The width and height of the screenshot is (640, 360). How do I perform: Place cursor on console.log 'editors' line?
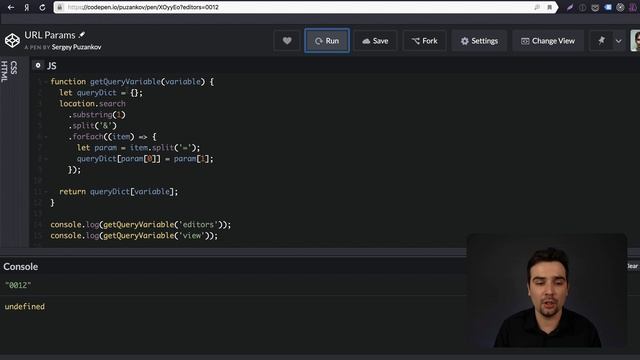click(140, 224)
